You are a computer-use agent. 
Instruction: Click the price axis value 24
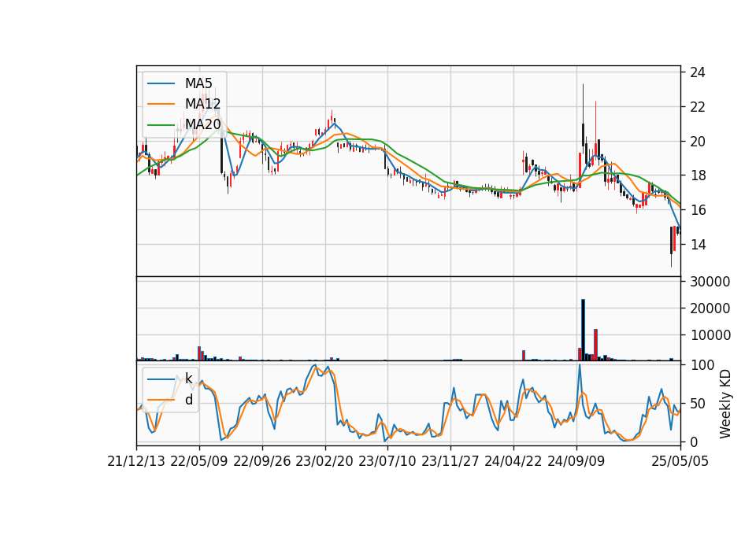[697, 72]
